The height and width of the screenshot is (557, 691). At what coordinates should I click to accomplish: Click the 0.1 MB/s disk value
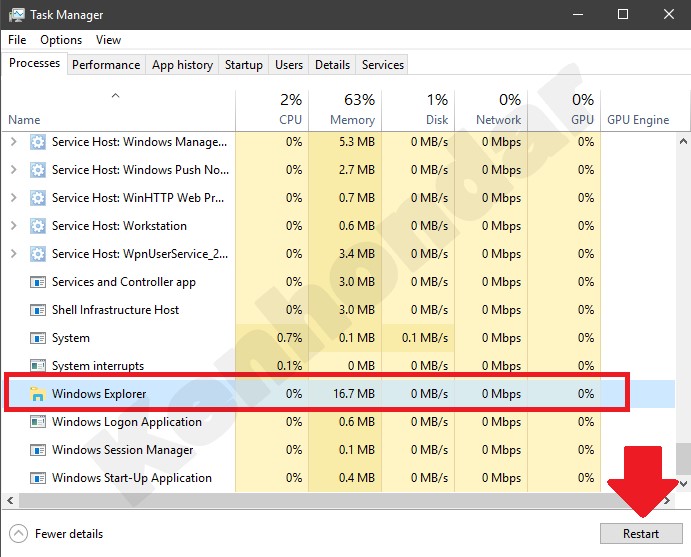pos(425,338)
